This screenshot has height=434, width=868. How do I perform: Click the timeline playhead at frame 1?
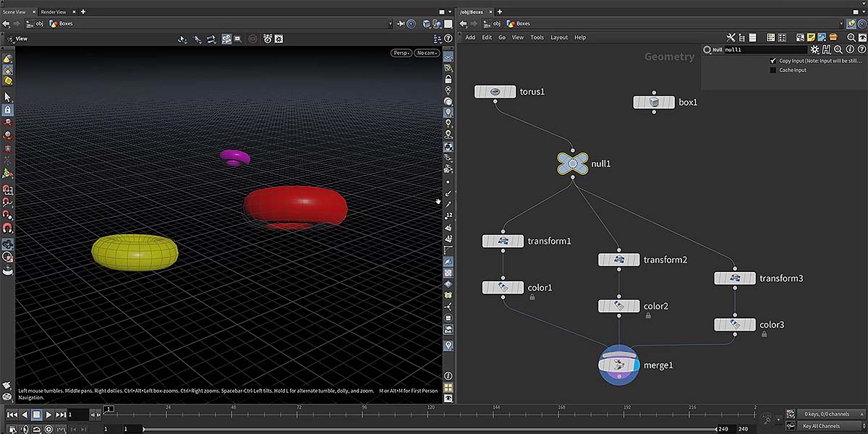[108, 410]
